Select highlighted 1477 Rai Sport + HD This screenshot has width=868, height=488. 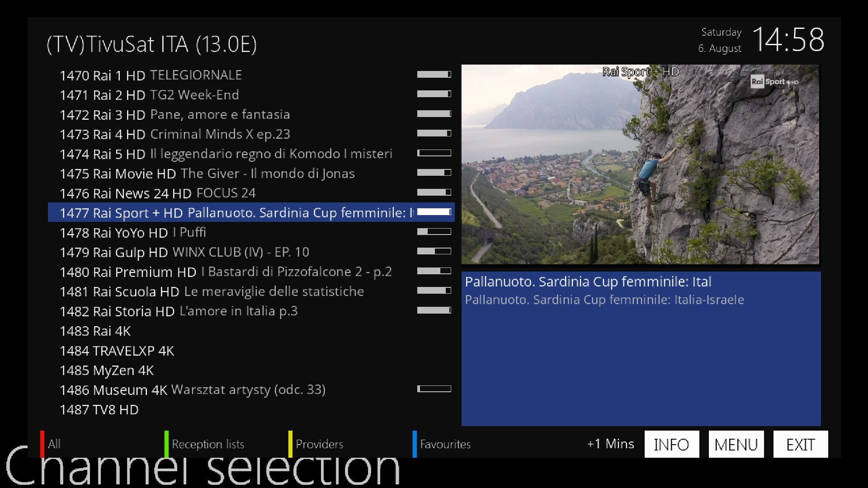(x=251, y=212)
